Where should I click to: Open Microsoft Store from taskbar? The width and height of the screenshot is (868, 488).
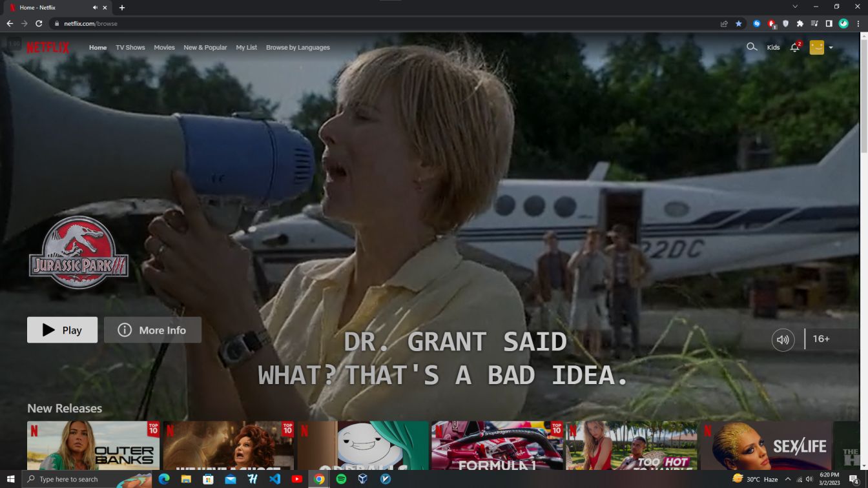(208, 479)
